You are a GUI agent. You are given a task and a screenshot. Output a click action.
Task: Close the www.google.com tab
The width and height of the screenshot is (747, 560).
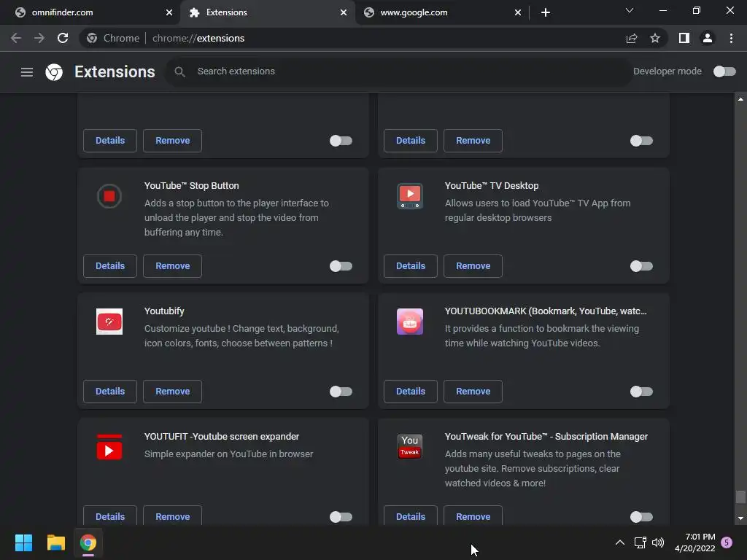point(518,12)
